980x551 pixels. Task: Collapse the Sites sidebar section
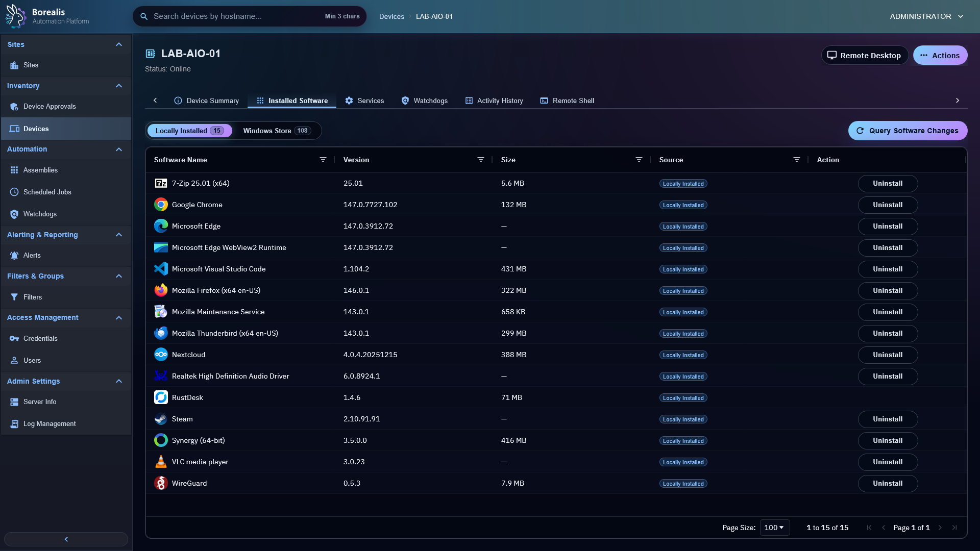coord(119,44)
